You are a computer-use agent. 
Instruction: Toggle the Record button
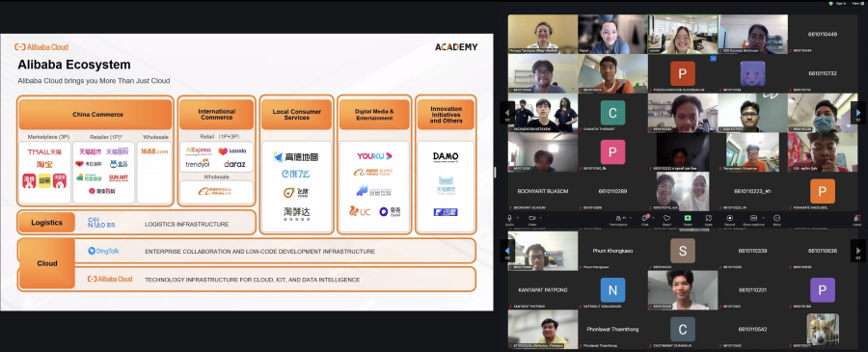coord(730,218)
